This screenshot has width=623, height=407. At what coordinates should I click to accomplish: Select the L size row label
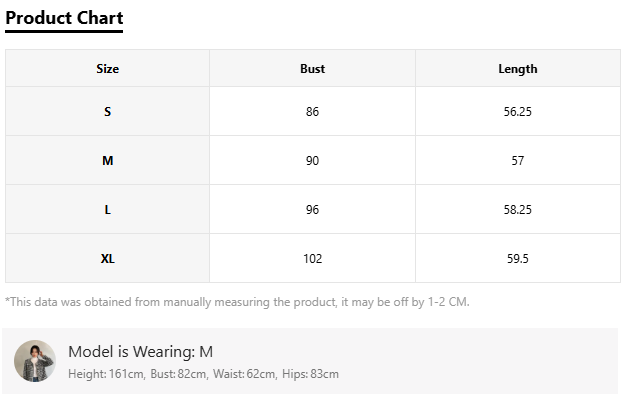[x=107, y=209]
